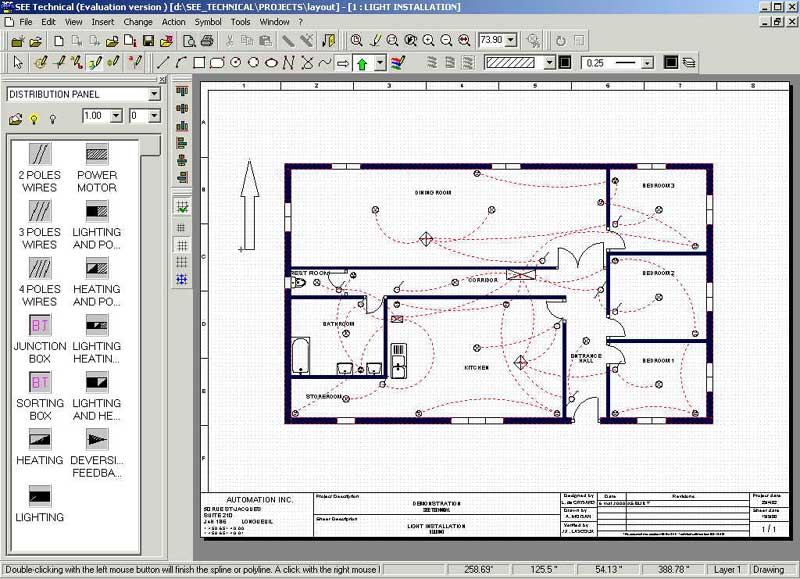Click the Zoom In magnifier plus icon
Screen dimensions: 800x579
tap(429, 40)
